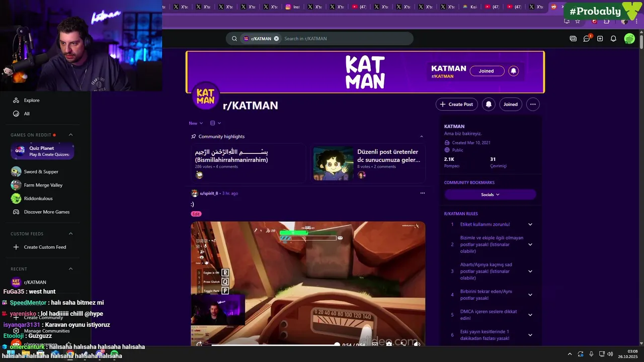Collapse the Games on Reddit section

(71, 135)
